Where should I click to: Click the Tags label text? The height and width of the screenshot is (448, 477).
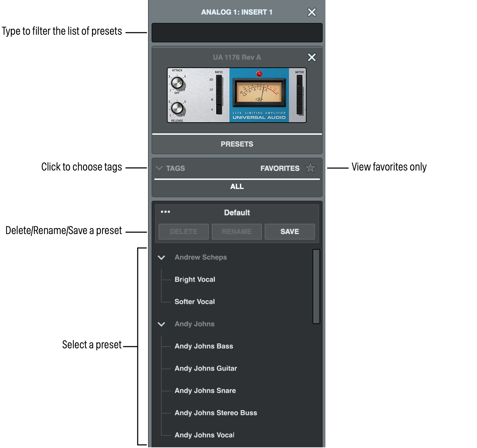tap(176, 168)
